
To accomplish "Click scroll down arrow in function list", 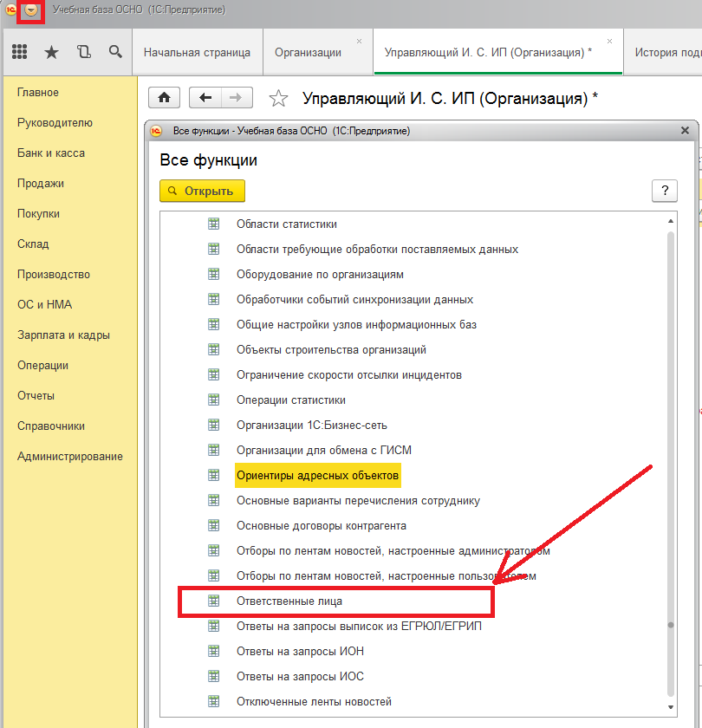I will [671, 707].
